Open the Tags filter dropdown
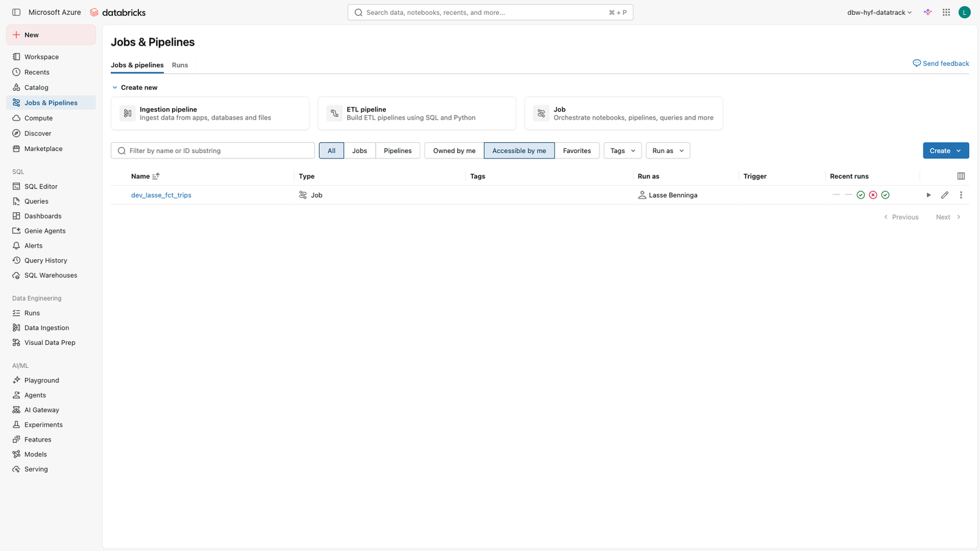This screenshot has width=980, height=551. 623,150
